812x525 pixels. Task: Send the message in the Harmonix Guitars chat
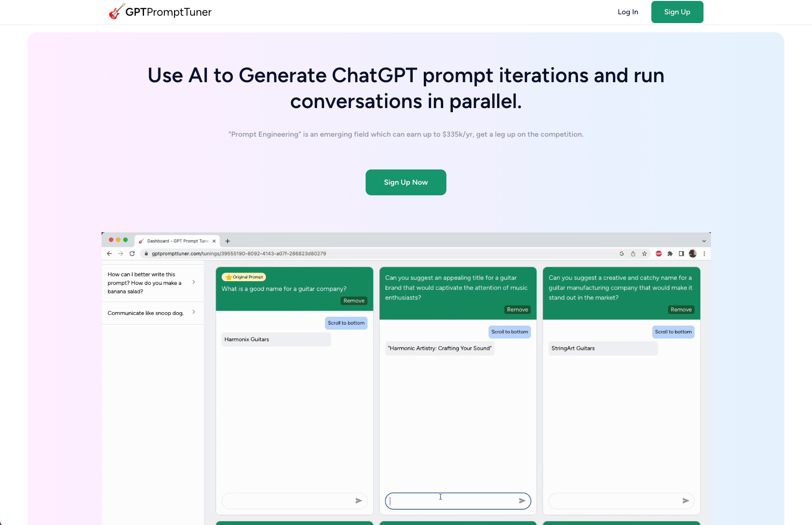[x=359, y=501]
